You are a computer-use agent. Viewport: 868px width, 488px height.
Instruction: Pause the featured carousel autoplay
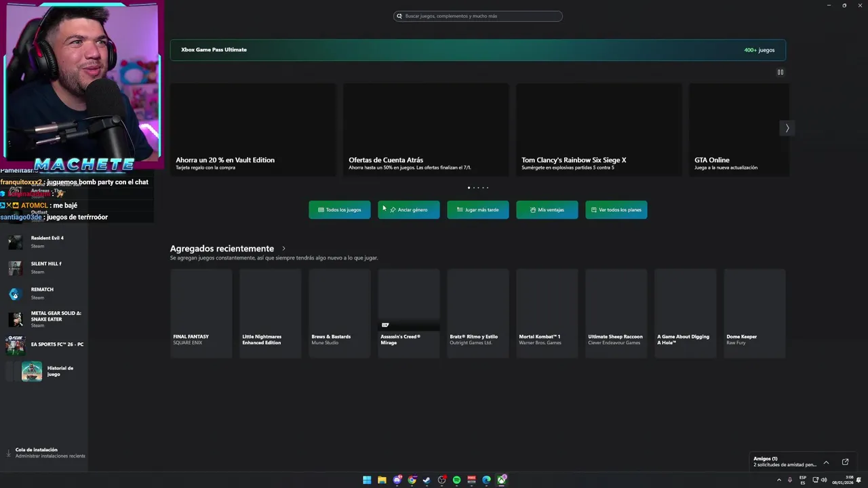tap(781, 73)
